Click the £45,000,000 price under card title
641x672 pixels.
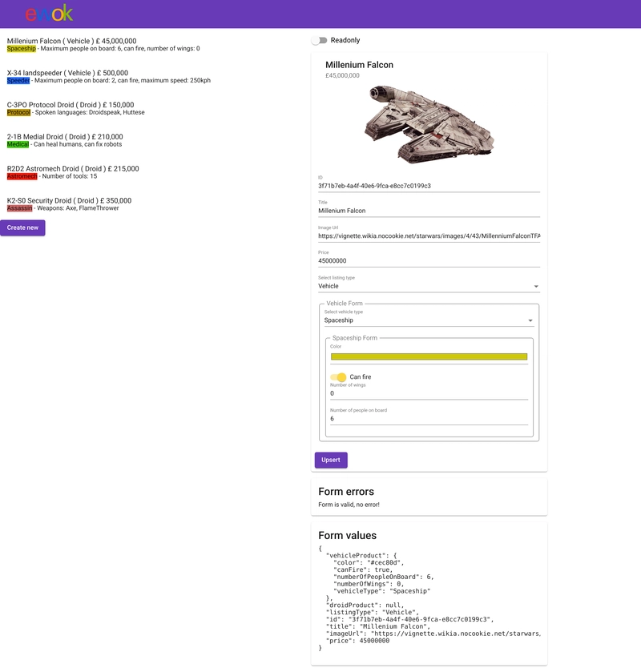pos(342,75)
